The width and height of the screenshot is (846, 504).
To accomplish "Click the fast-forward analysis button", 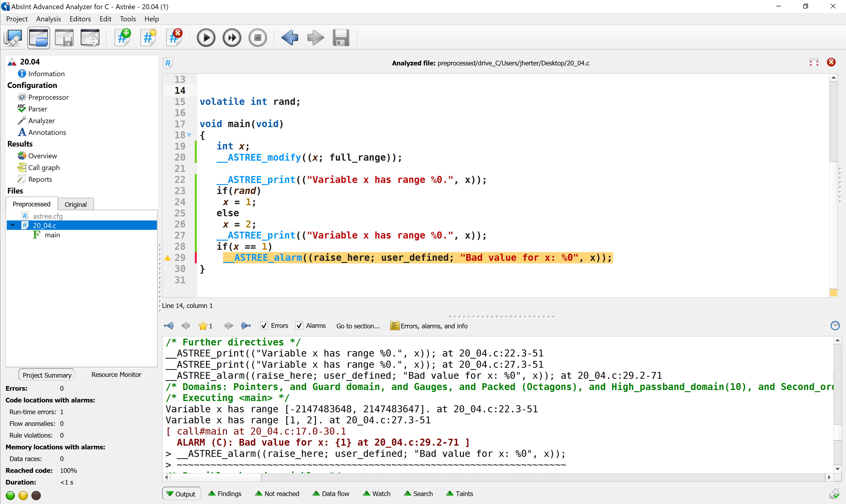I will (x=232, y=37).
